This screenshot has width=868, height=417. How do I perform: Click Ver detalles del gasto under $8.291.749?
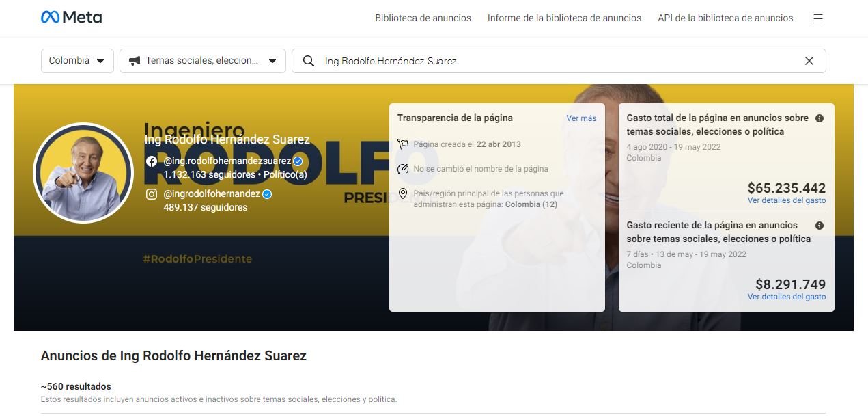coord(787,297)
